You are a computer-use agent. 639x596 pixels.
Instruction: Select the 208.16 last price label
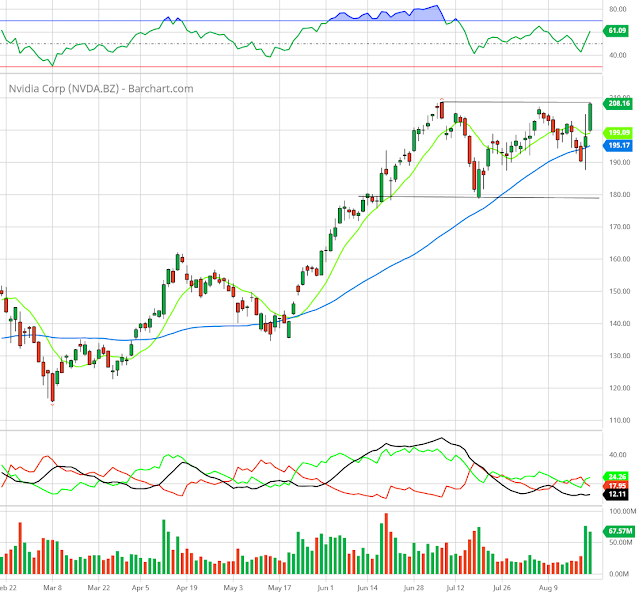tap(618, 103)
